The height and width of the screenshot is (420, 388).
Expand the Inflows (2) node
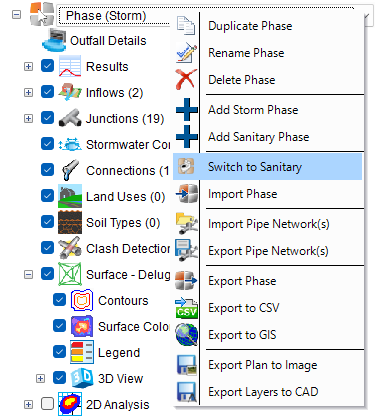click(28, 92)
